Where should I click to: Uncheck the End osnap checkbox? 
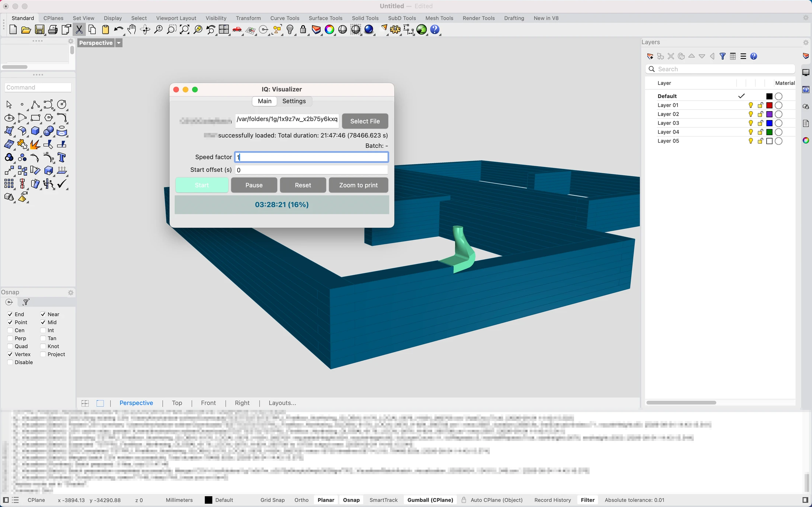coord(10,314)
